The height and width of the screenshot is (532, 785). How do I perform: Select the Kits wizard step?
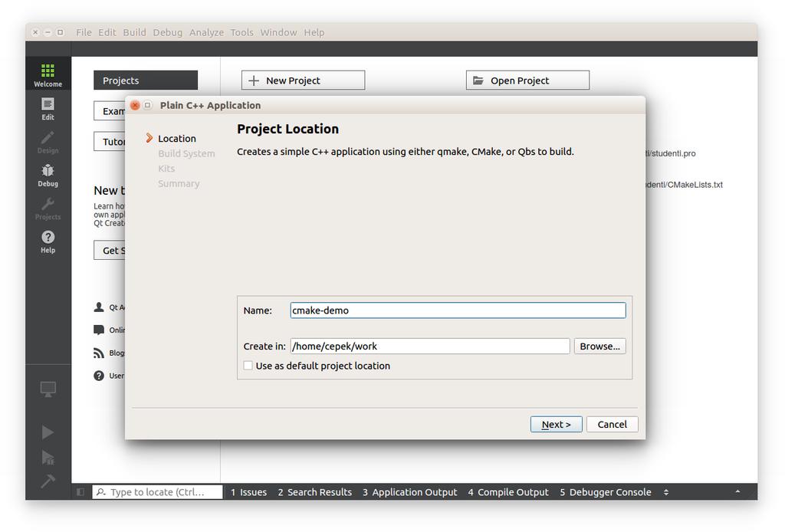tap(166, 168)
